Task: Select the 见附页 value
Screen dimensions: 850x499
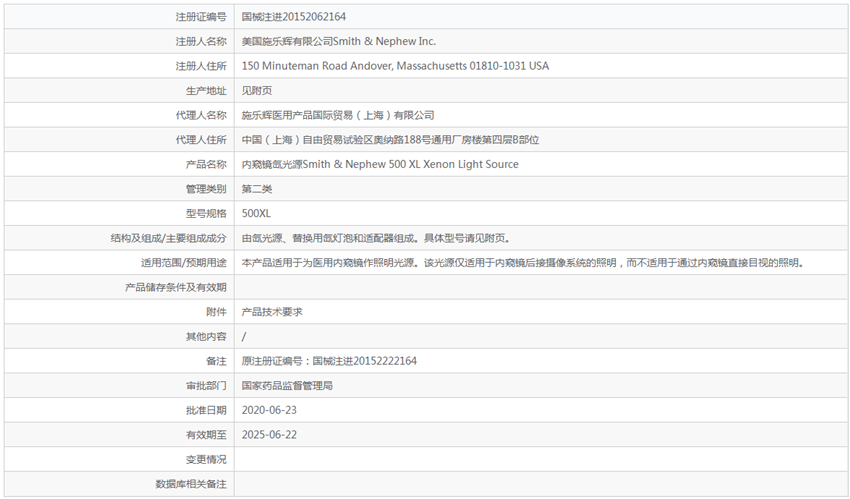Action: (x=257, y=90)
